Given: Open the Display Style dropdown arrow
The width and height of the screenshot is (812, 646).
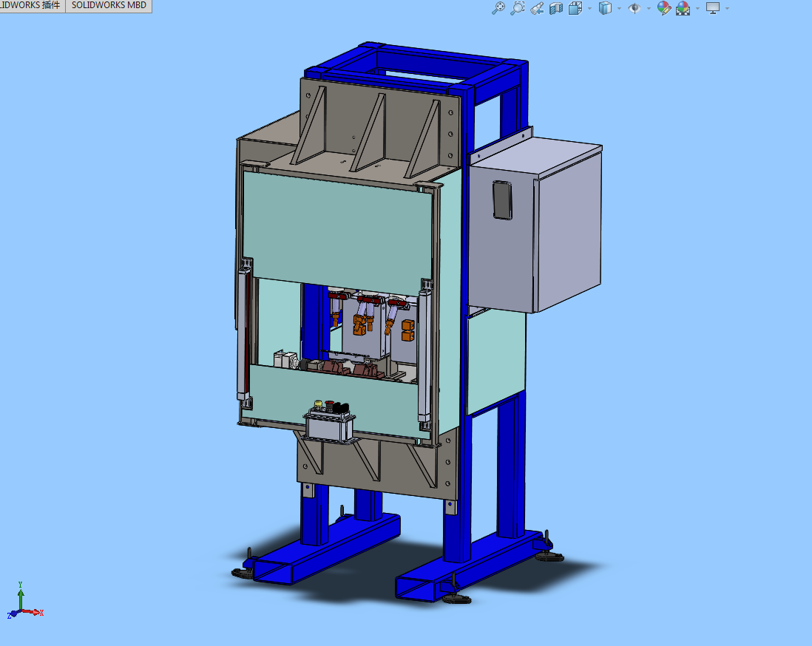Looking at the screenshot, I should point(620,8).
